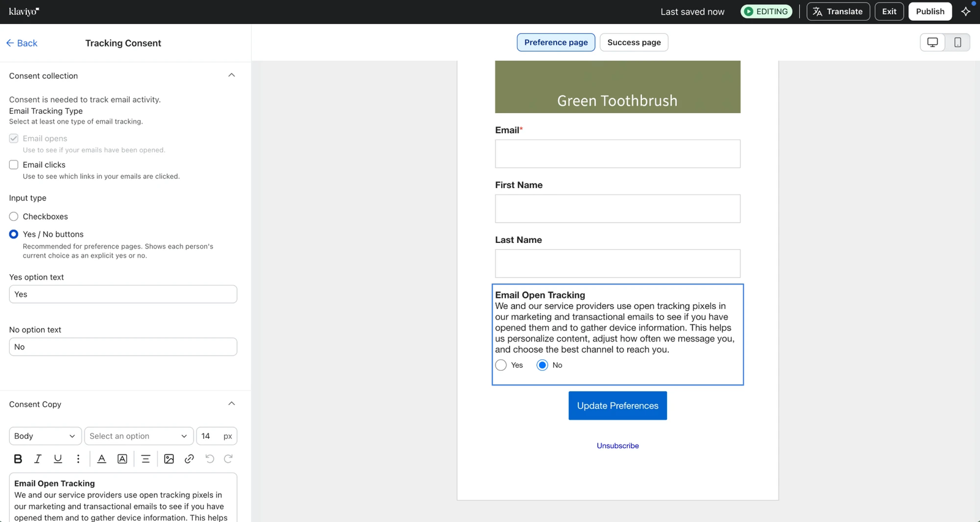Insert an image into consent copy
Viewport: 980px width, 522px height.
click(x=169, y=458)
